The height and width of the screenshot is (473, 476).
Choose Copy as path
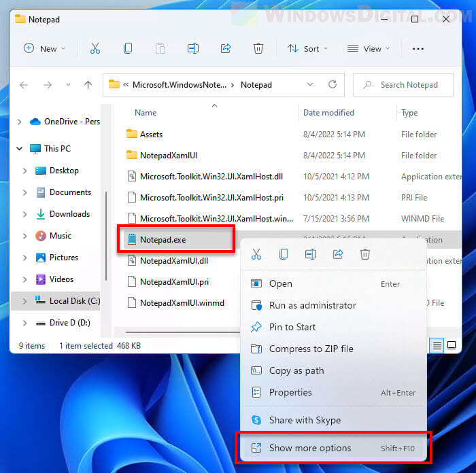point(334,370)
